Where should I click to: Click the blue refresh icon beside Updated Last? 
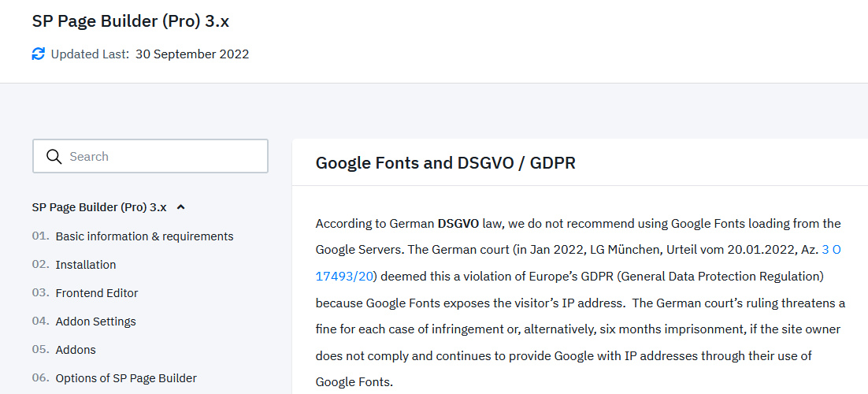coord(39,54)
